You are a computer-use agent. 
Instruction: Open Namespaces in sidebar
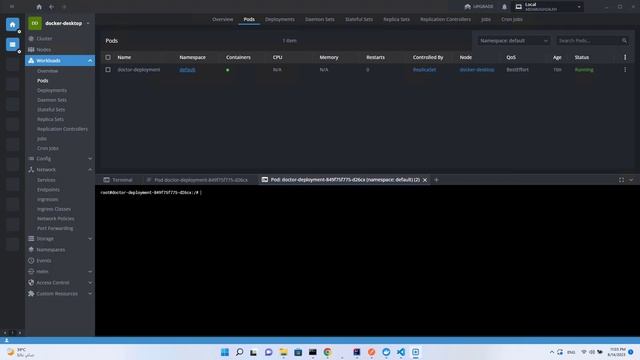(51, 250)
